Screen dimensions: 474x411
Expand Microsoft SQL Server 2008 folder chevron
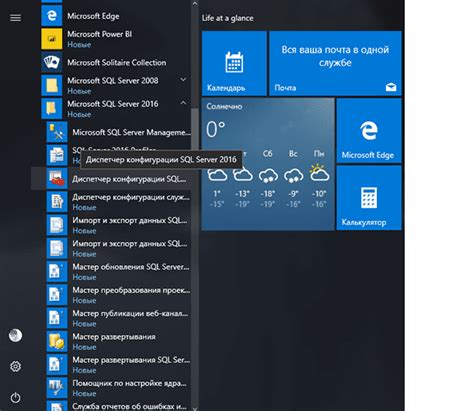click(x=183, y=79)
